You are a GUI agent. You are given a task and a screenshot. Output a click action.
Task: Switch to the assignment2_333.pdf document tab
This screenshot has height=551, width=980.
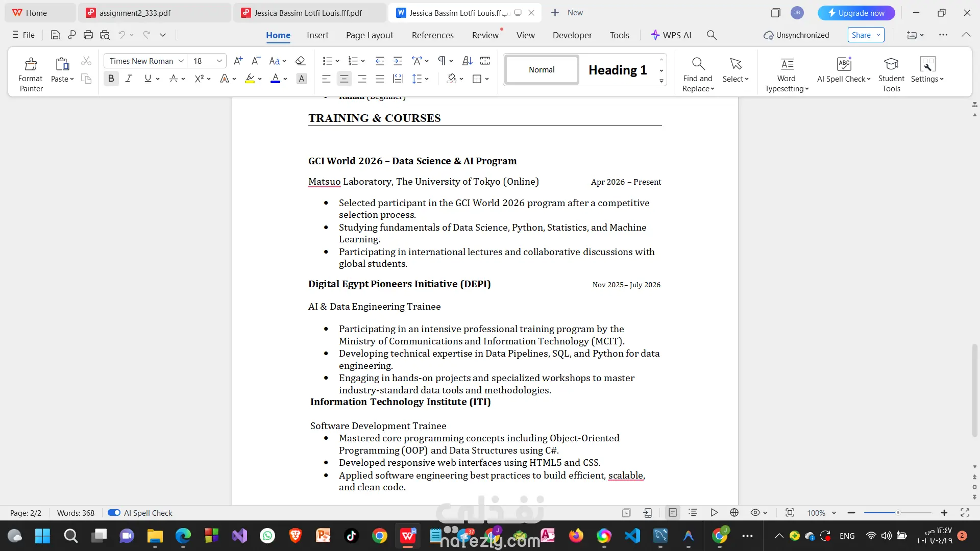(155, 13)
